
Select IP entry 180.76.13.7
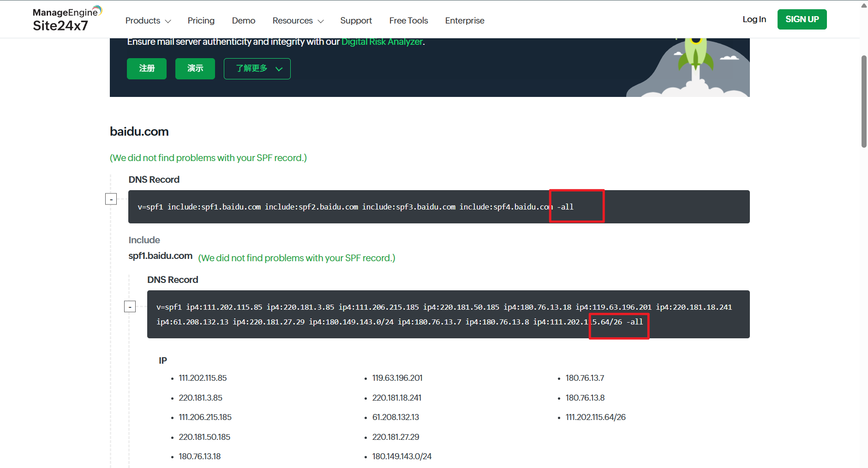click(x=585, y=378)
